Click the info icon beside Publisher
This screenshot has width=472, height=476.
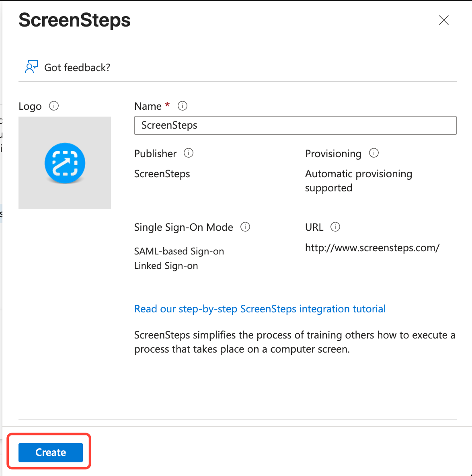tap(189, 153)
